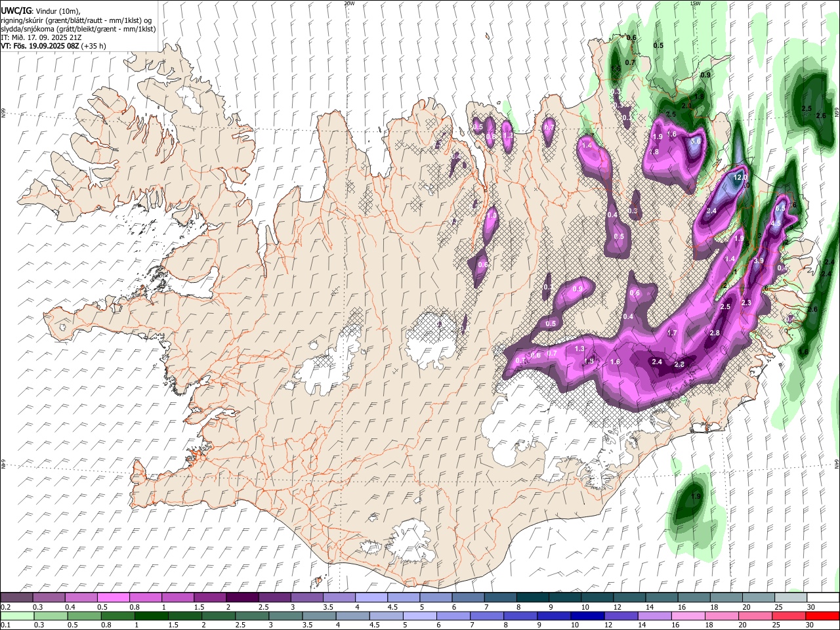Click the 'VT: Fös. 19.09.2025 08Z (+35 h)' line

(53, 46)
